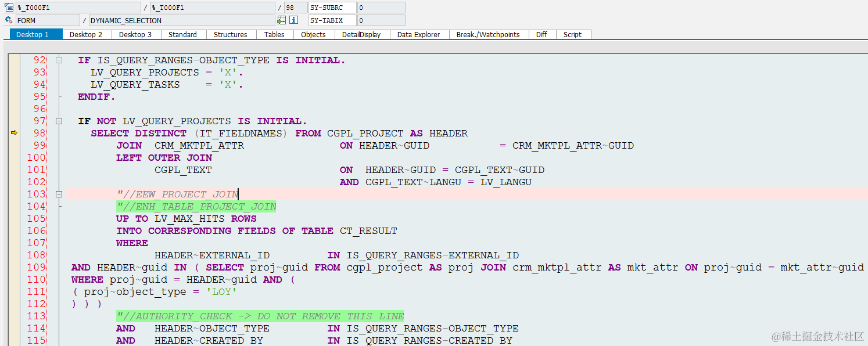Click IS_QUERY_RANGES-OBJECT_TYPE on line 92
This screenshot has height=346, width=868.
pos(183,60)
